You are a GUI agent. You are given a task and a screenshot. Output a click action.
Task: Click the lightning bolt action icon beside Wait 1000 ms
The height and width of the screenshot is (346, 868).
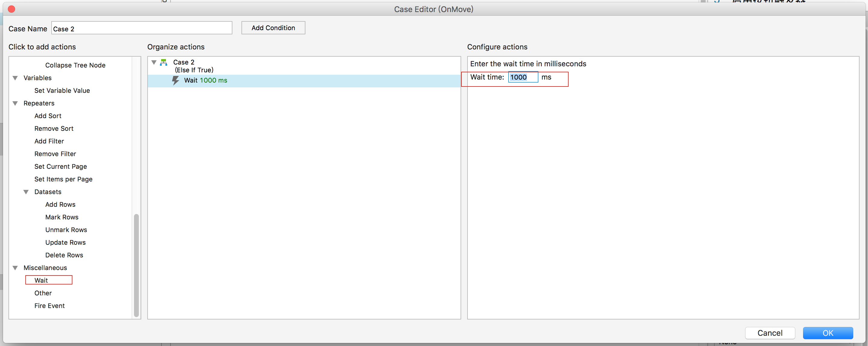coord(176,80)
